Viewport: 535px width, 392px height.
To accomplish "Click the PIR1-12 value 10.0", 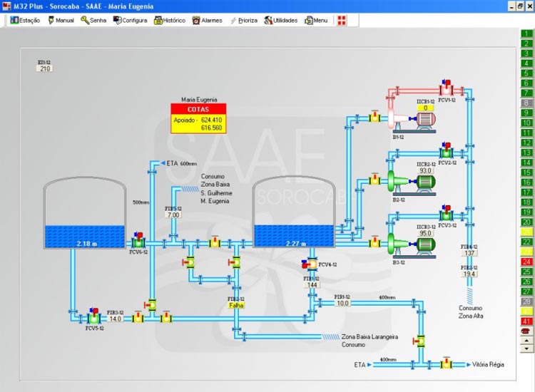I will tap(342, 303).
